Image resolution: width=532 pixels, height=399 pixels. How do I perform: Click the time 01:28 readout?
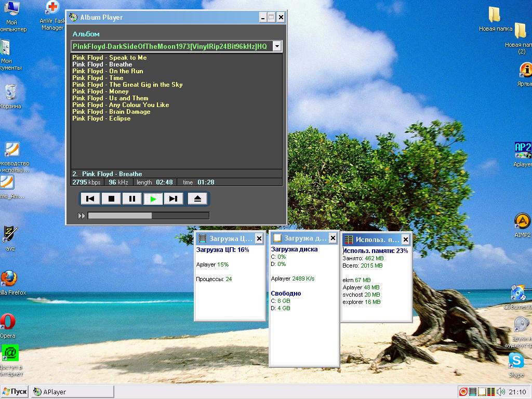198,182
